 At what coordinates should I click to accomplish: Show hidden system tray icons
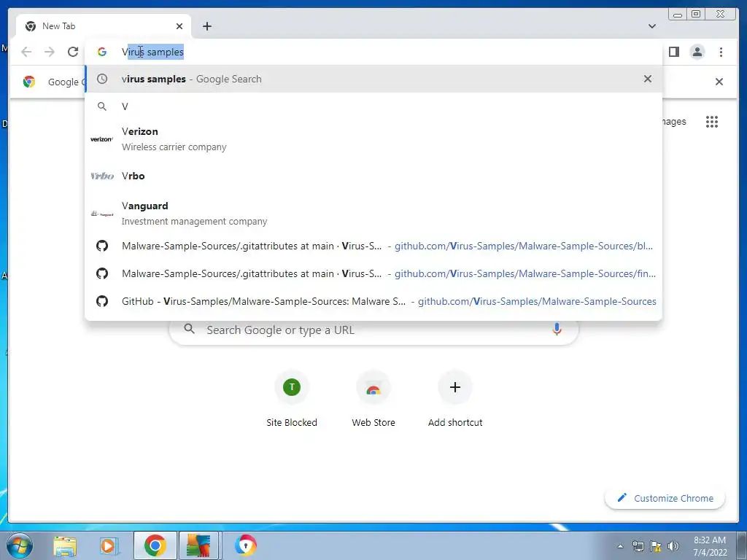pos(620,546)
